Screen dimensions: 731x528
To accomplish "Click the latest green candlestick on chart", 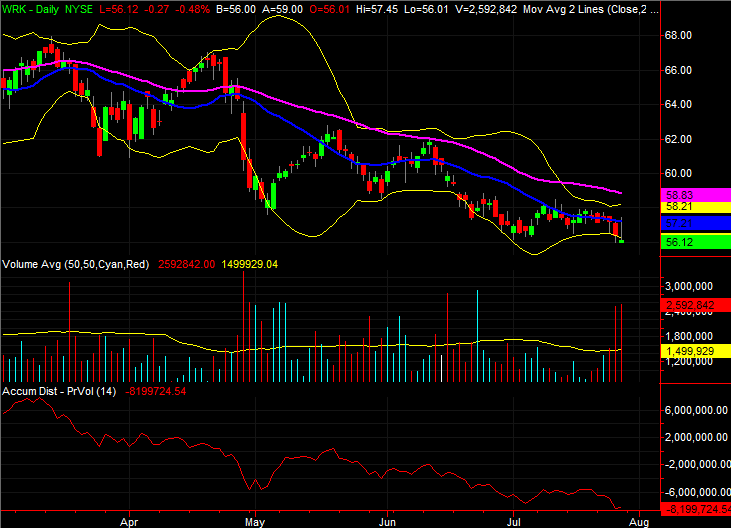I will pos(622,241).
